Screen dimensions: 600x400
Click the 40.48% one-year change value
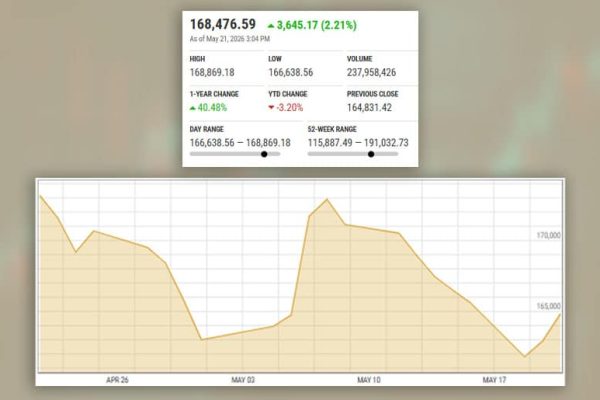tap(212, 108)
